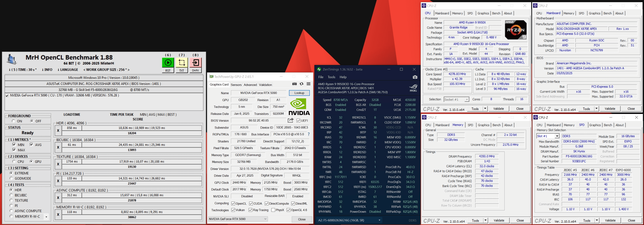Take GPU-Z screenshot with camera icon

point(295,84)
